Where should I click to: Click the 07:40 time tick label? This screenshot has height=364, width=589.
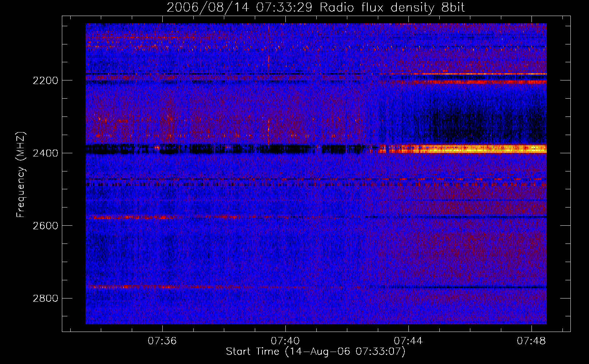285,341
